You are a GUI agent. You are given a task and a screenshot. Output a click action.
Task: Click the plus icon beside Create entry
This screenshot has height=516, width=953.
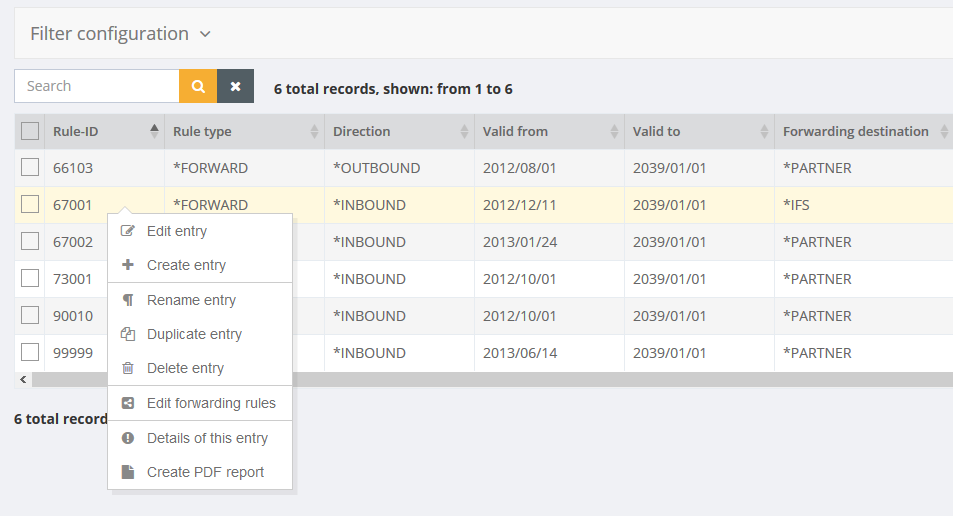(128, 265)
